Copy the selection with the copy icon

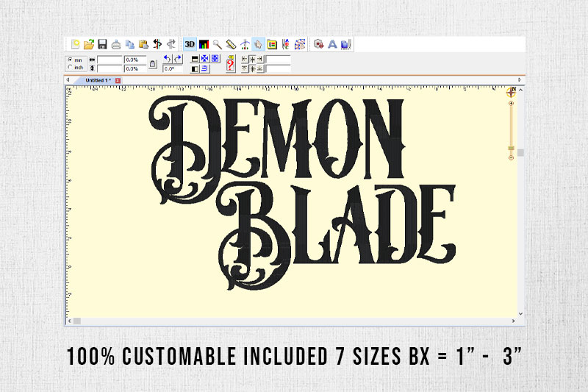[x=130, y=44]
